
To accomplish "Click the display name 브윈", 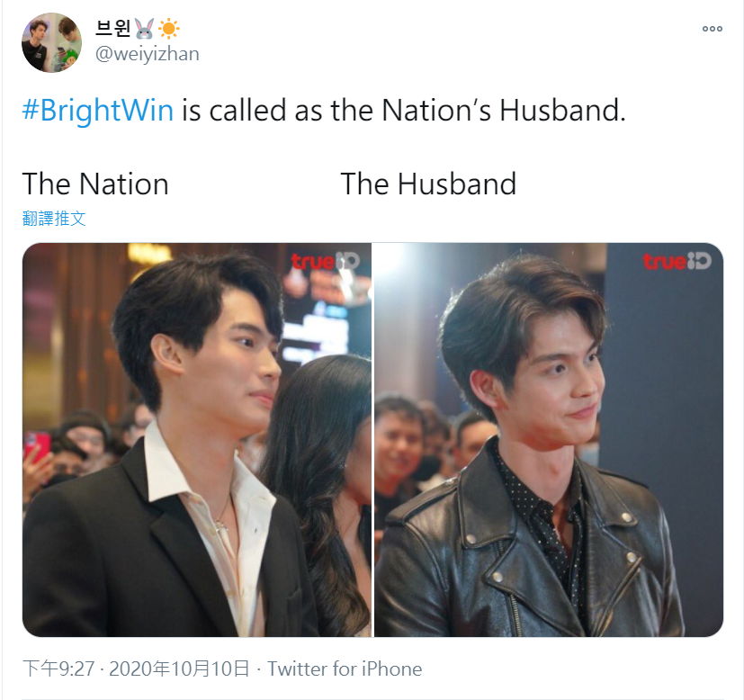I will point(113,29).
